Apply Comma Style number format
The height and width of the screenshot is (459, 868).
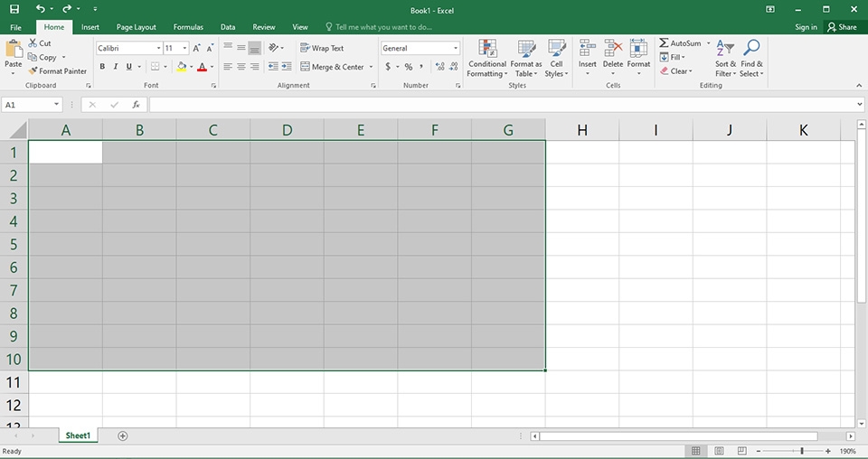tap(421, 66)
